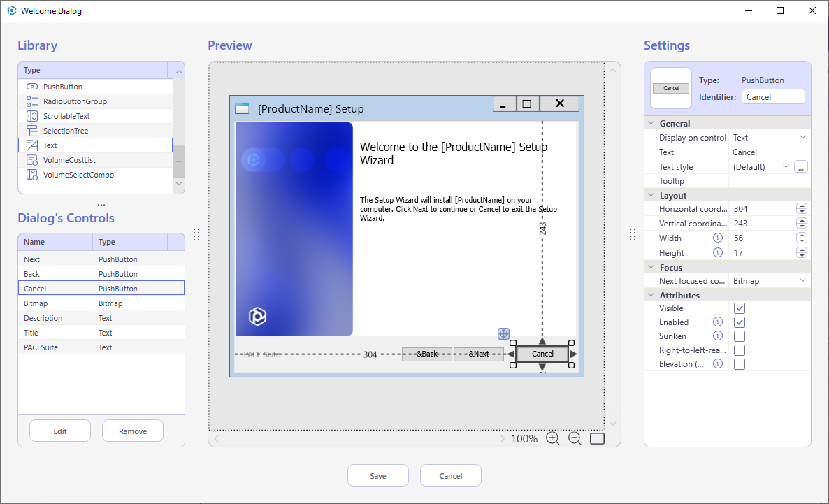Image resolution: width=829 pixels, height=504 pixels.
Task: Click the PACE logo in the preview bitmap
Action: click(x=257, y=316)
